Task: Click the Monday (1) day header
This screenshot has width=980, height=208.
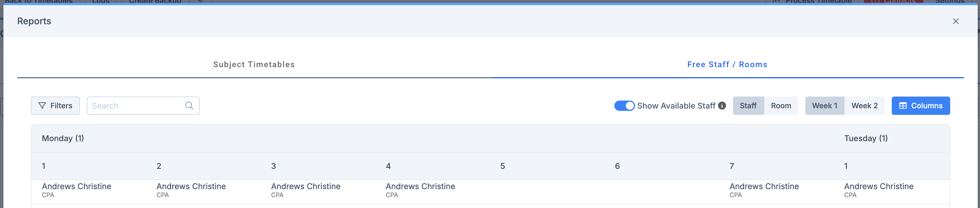Action: tap(63, 138)
